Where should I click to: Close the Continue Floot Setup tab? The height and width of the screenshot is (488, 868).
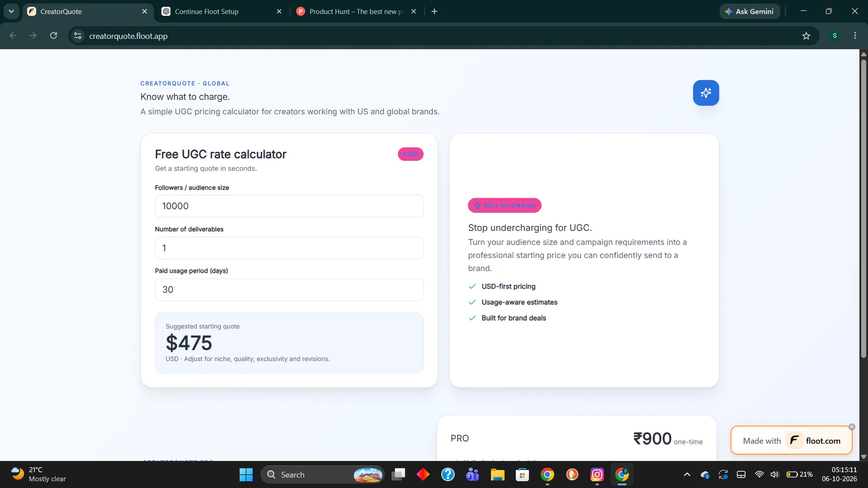[279, 11]
